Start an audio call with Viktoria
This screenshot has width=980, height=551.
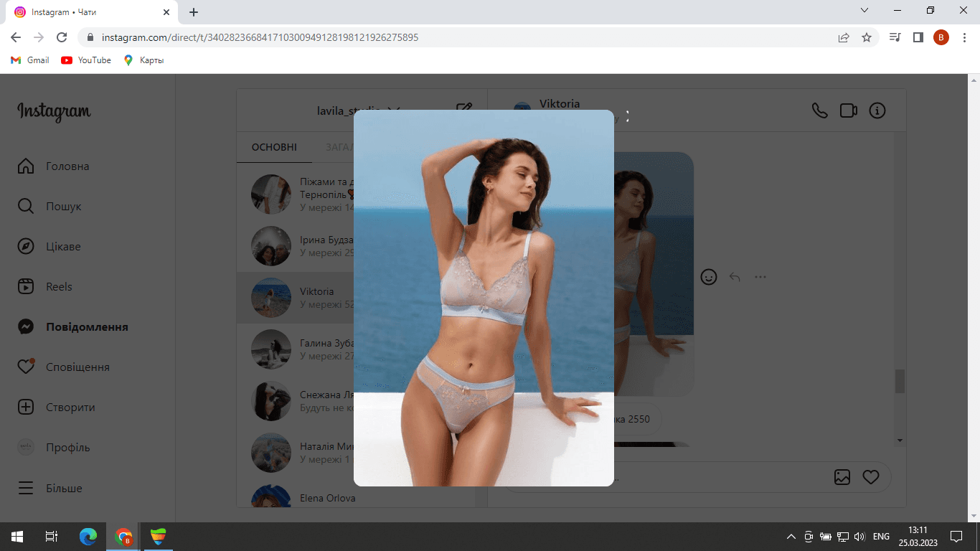pyautogui.click(x=819, y=110)
